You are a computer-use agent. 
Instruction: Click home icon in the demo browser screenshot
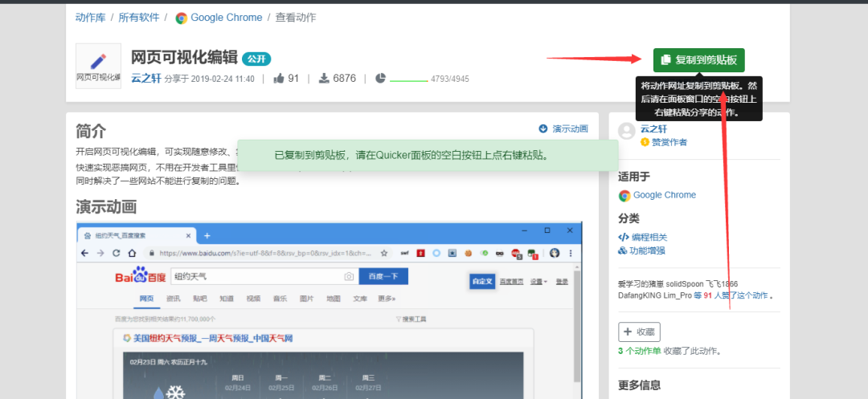point(132,253)
